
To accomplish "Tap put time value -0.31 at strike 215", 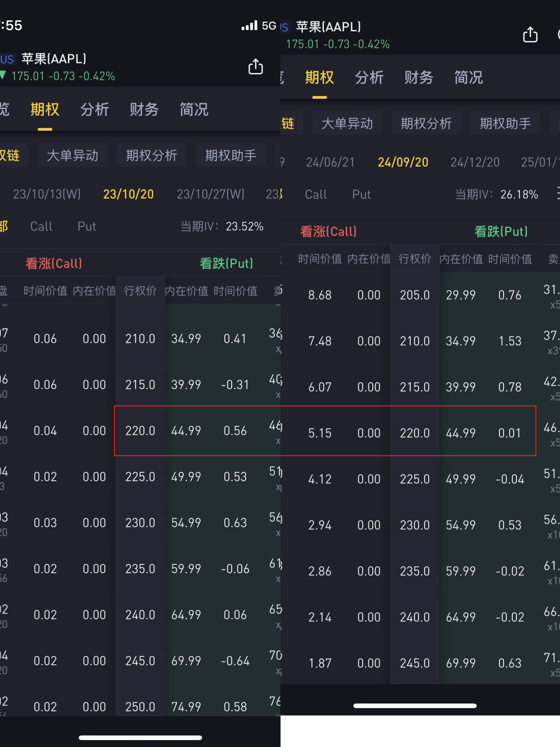I will (235, 385).
